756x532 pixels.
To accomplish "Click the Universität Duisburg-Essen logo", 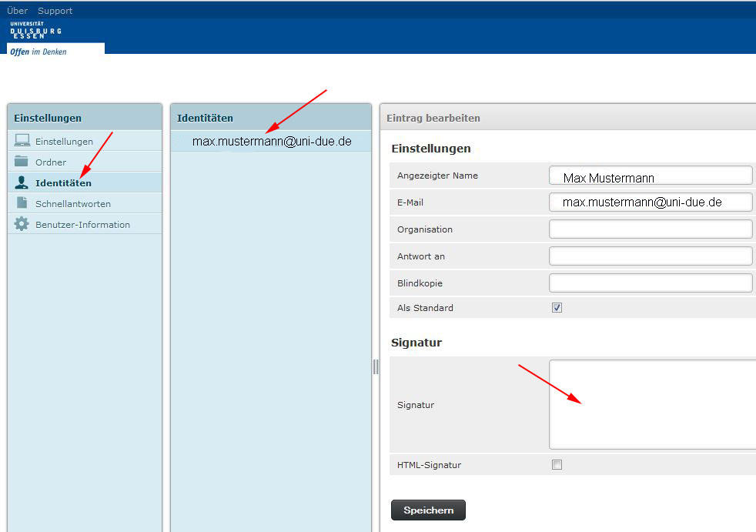I will click(36, 32).
